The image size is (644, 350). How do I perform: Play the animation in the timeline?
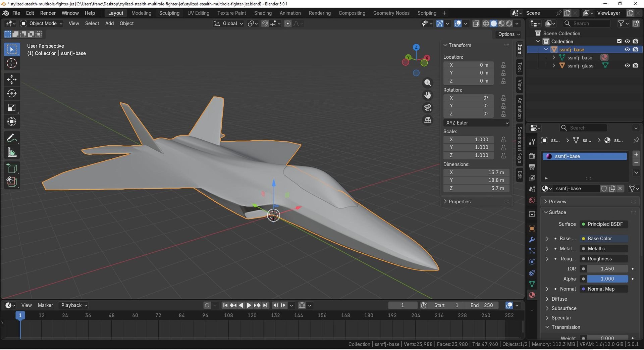(x=249, y=305)
